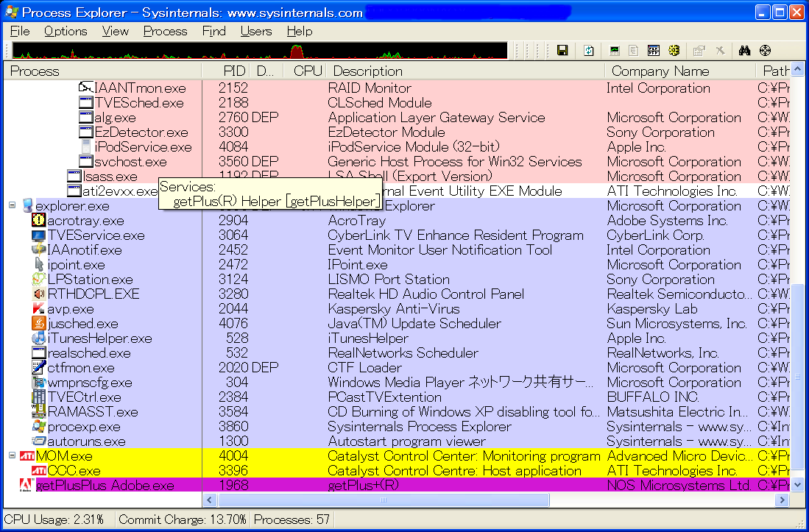This screenshot has width=809, height=532.
Task: Click the MOM.exe ATI icon
Action: click(27, 456)
